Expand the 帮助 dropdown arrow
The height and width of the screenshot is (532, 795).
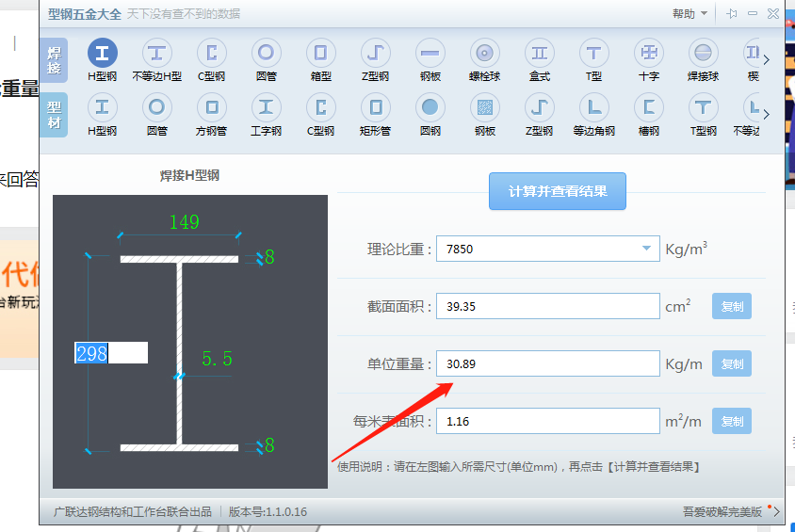coord(704,14)
